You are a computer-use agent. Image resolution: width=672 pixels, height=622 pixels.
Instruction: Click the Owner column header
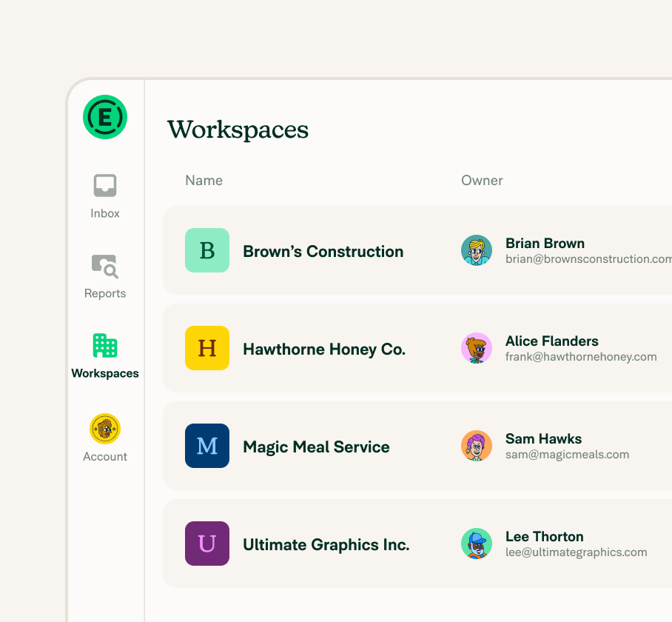(482, 181)
